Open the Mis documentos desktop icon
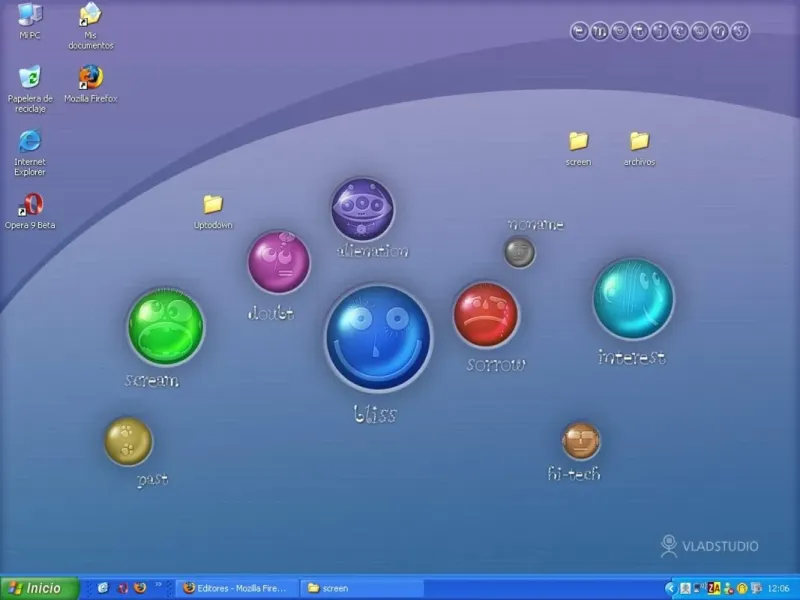The width and height of the screenshot is (800, 600). pyautogui.click(x=90, y=16)
